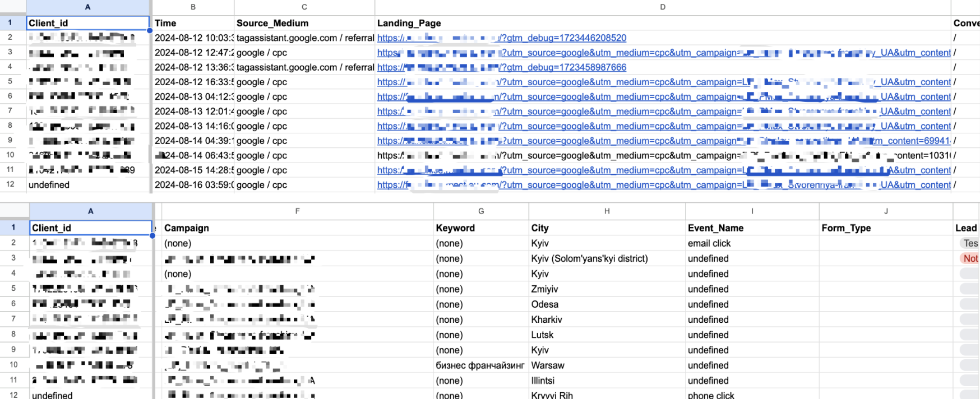Select the (none) Campaign cell beside email click
Viewport: 980px width, 399px height.
pyautogui.click(x=297, y=243)
